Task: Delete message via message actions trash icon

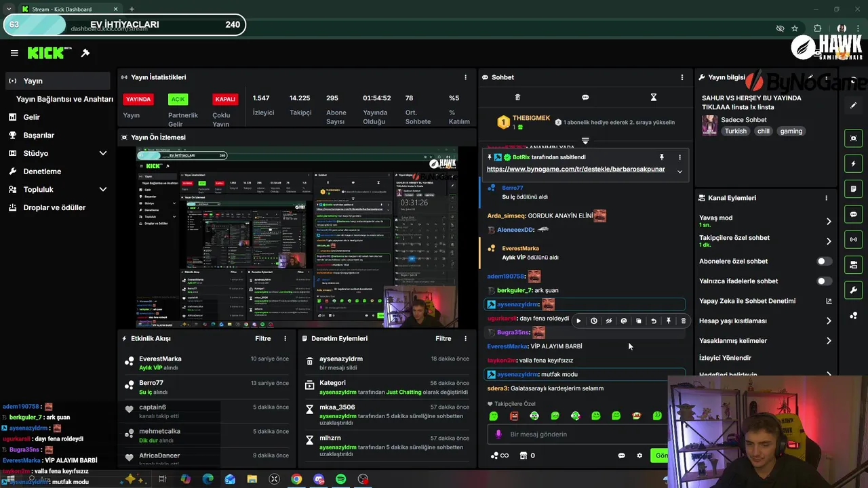Action: coord(683,321)
